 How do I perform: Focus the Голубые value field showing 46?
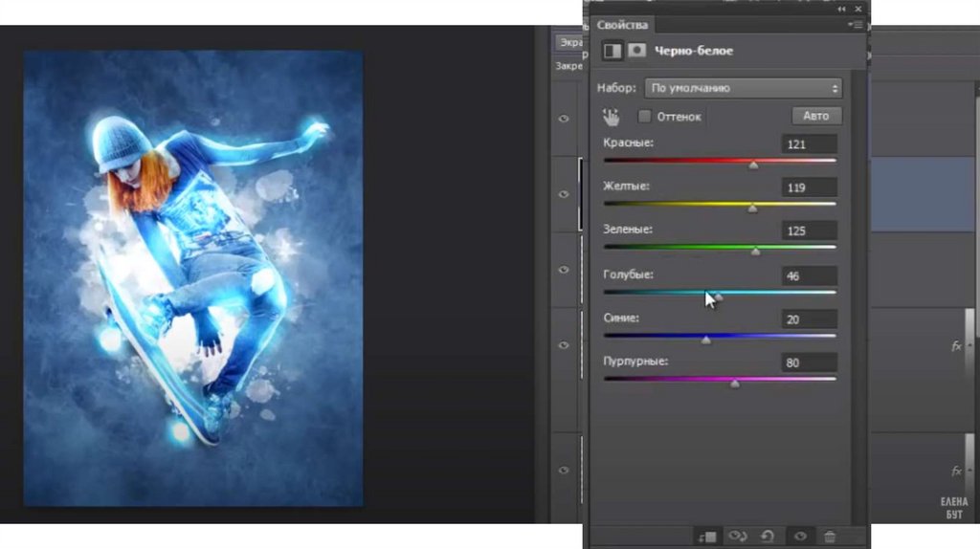click(x=810, y=275)
